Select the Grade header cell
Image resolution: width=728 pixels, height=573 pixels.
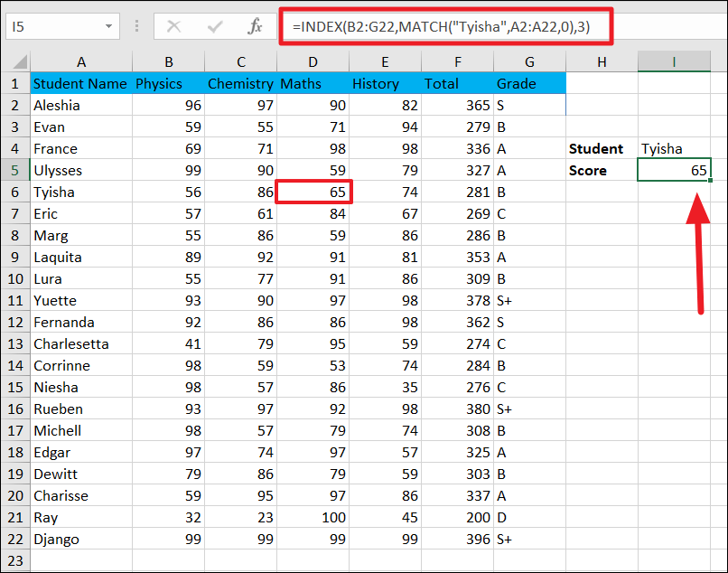pos(529,83)
